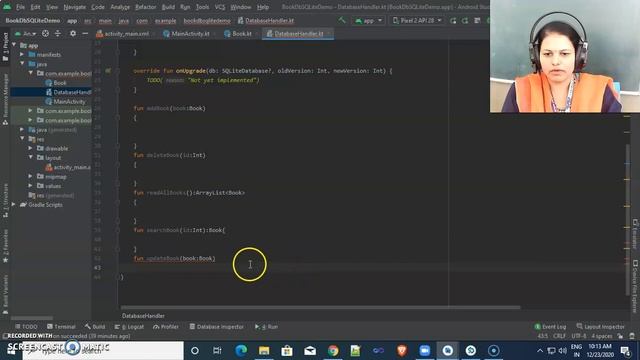
Task: Select activity_main.xml under layout folder
Action: tap(68, 167)
